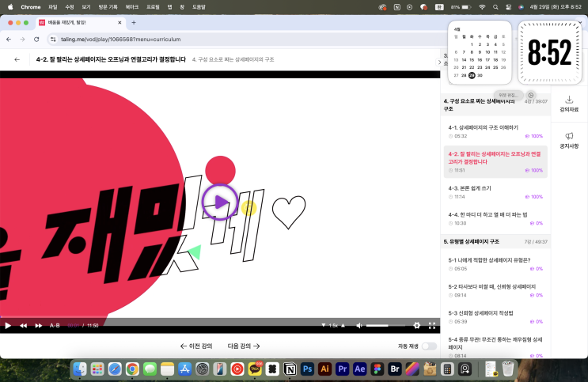Open lecture 5-2 타사보다 비쌀 때, 신뢰형 상세페이지
Screen dimensions: 588x382
pos(495,290)
